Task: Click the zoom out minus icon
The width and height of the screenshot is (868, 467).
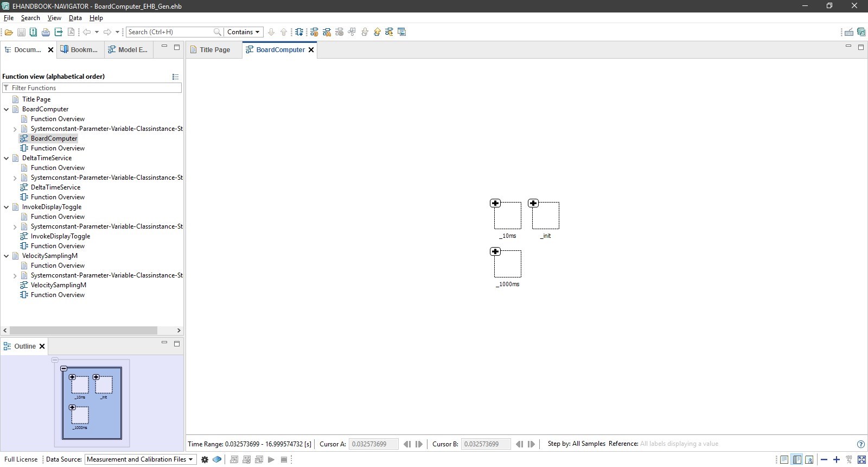Action: click(x=824, y=460)
